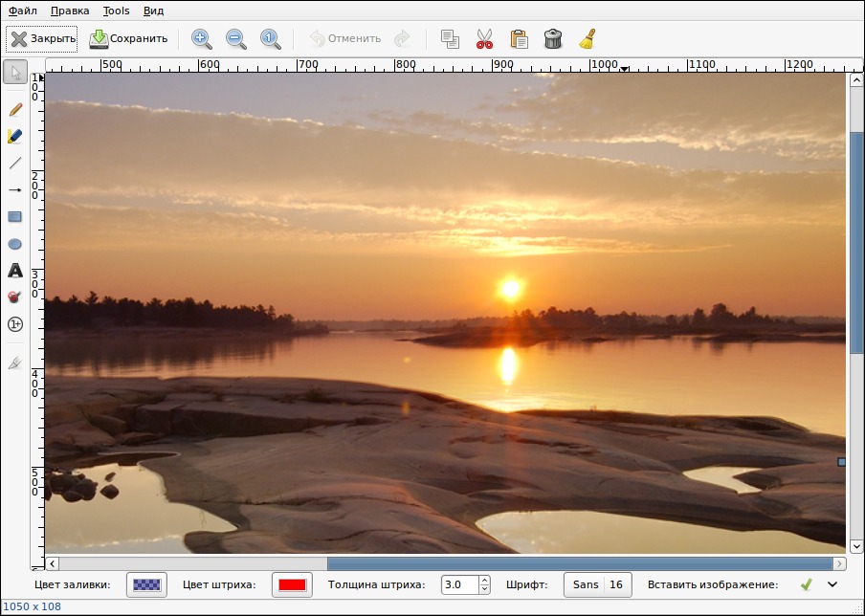Open the Файл menu

[23, 11]
